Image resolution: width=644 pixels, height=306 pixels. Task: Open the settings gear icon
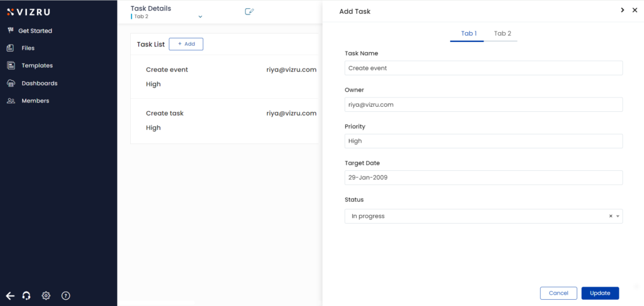(x=46, y=295)
